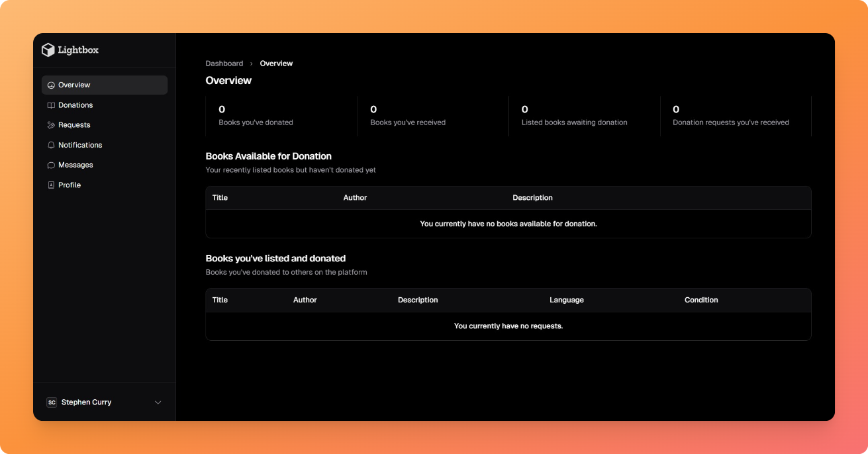The height and width of the screenshot is (454, 868).
Task: Click the Lightbox brand name
Action: pyautogui.click(x=78, y=50)
